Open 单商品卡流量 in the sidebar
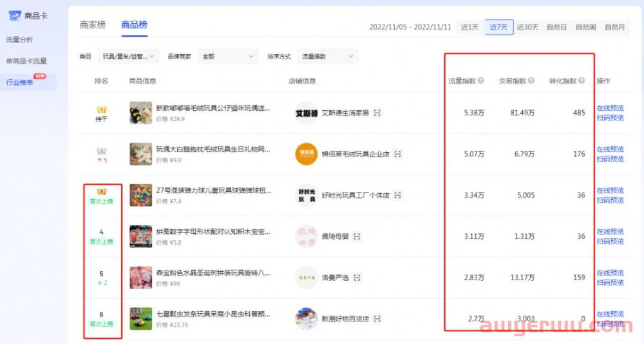Image resolution: width=644 pixels, height=344 pixels. (x=26, y=61)
